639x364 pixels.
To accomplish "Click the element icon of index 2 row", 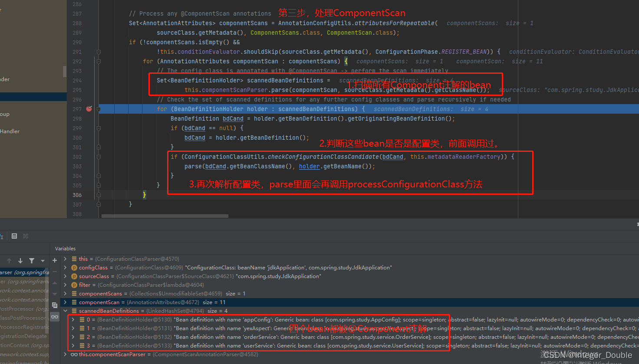I will [x=82, y=337].
